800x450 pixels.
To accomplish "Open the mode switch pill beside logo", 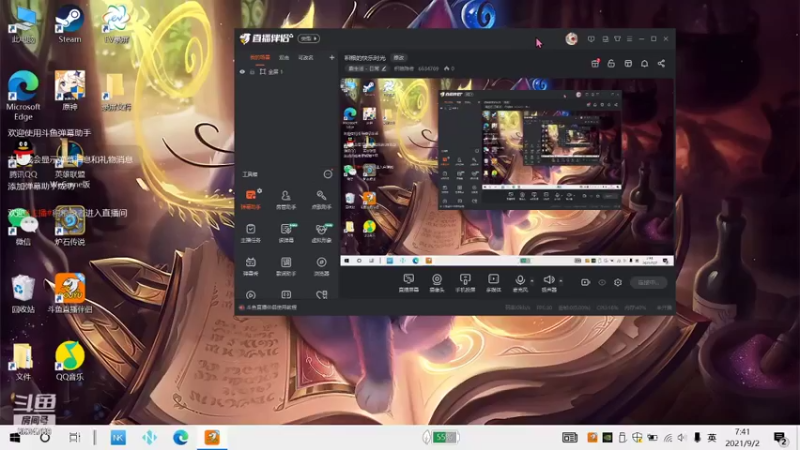I will (309, 39).
